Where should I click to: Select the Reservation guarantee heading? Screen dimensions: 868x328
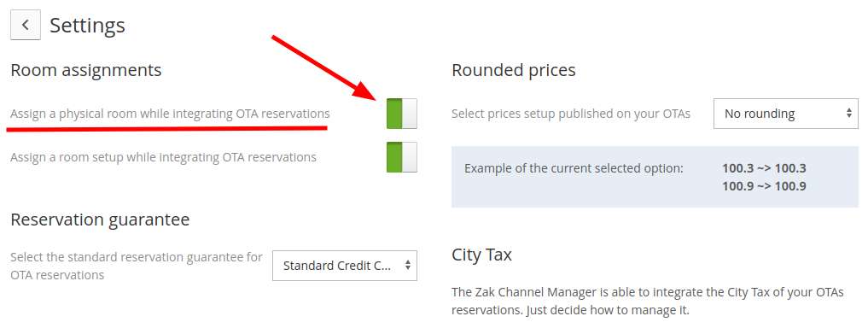[100, 220]
